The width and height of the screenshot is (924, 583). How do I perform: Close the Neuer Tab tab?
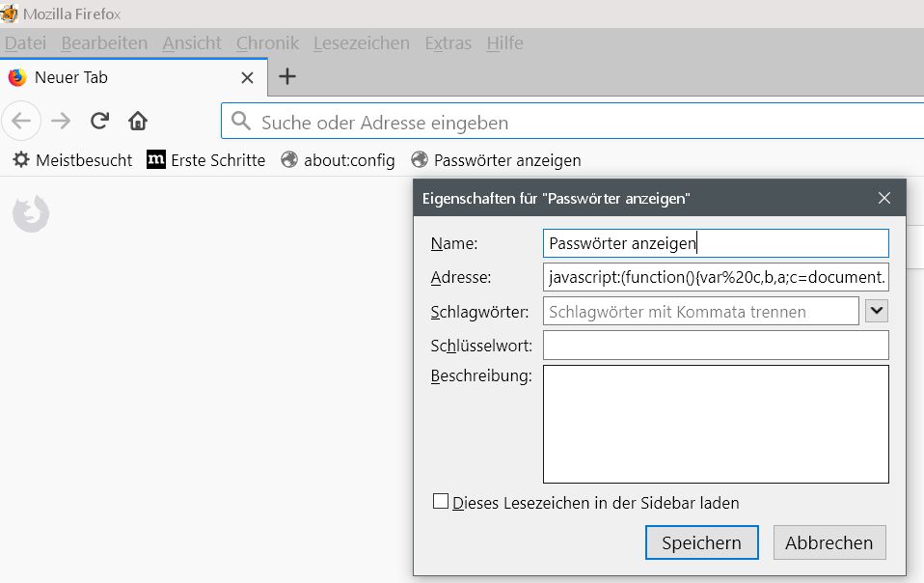tap(248, 77)
